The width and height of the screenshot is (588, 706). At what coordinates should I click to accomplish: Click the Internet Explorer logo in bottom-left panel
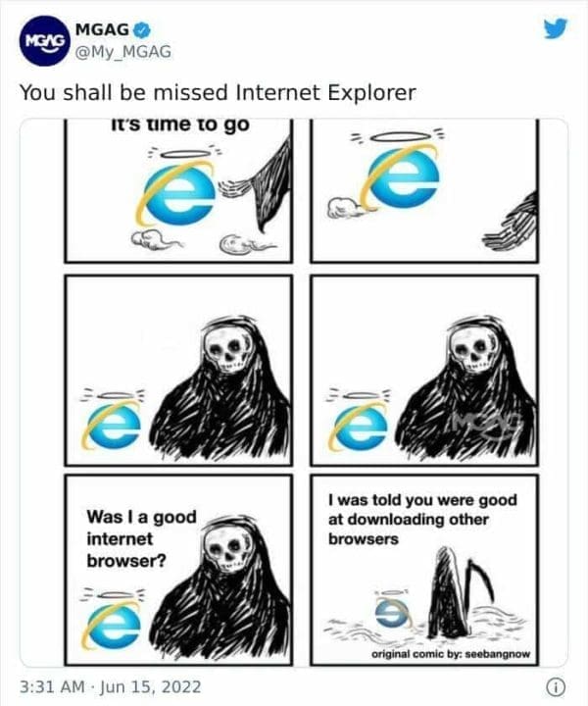coord(112,625)
